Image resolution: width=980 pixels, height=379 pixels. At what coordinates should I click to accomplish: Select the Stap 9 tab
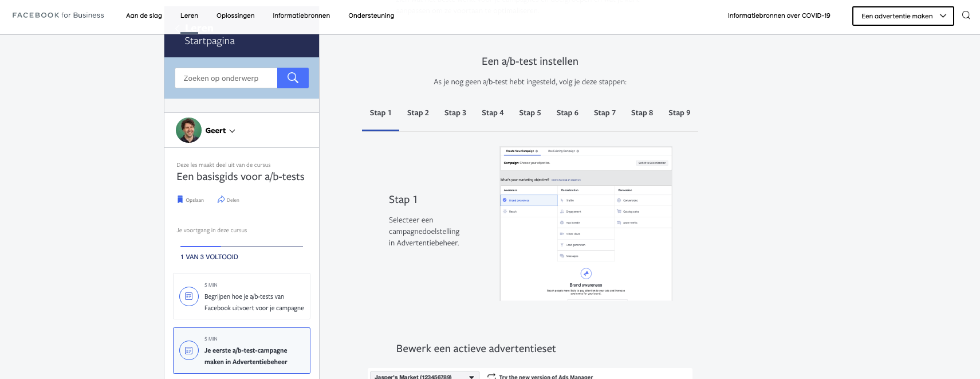(679, 113)
